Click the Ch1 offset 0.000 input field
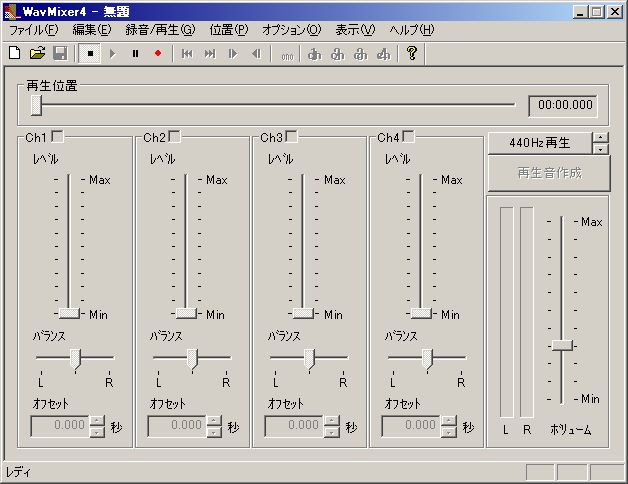The height and width of the screenshot is (484, 628). (x=60, y=426)
